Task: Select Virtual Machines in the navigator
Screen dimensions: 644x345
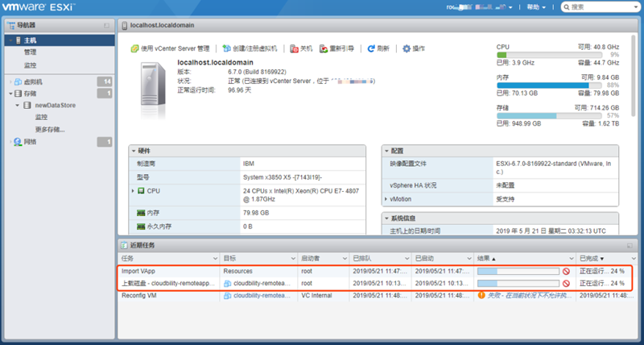Action: coord(34,81)
